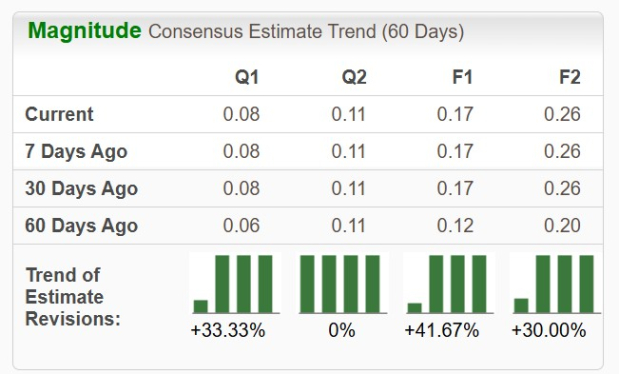Click the Trend of Estimate Revisions label
This screenshot has height=374, width=619.
tap(73, 297)
